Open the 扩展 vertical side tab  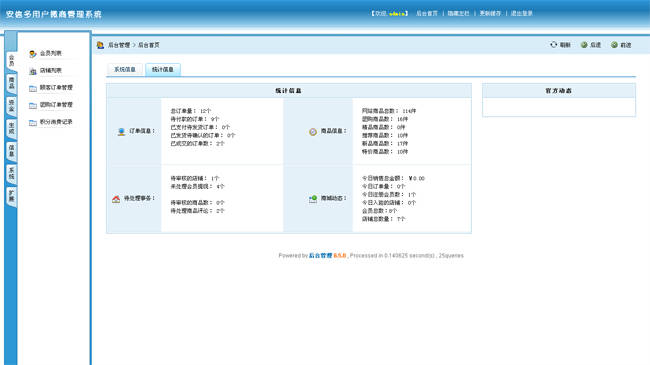[12, 196]
